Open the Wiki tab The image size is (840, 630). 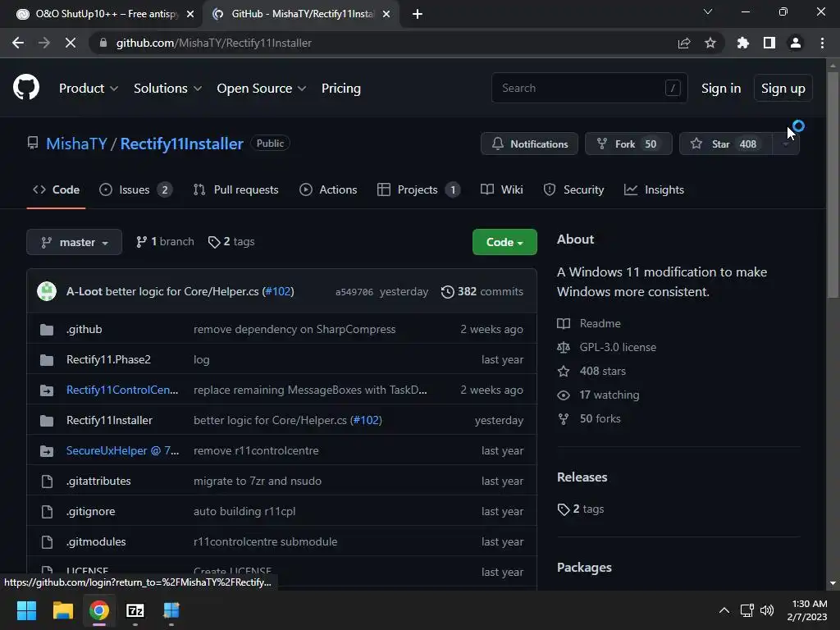[501, 189]
